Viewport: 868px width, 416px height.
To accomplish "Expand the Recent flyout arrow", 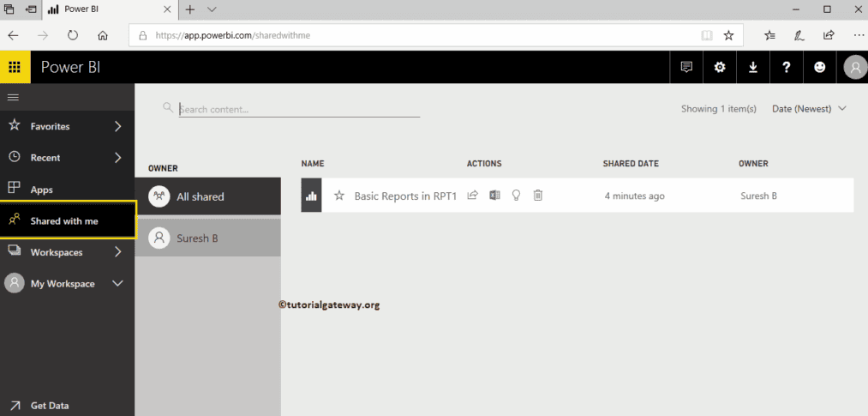I will pos(117,158).
